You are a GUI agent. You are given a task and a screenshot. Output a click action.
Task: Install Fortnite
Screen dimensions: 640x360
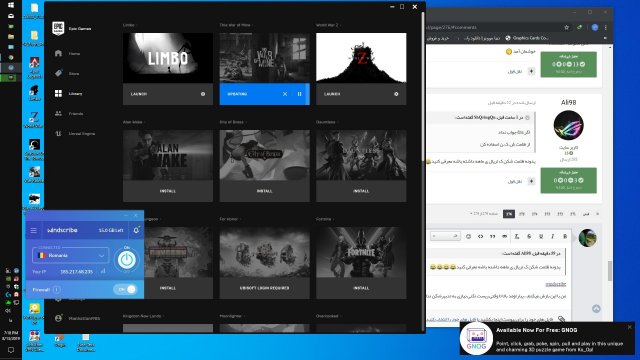click(361, 288)
